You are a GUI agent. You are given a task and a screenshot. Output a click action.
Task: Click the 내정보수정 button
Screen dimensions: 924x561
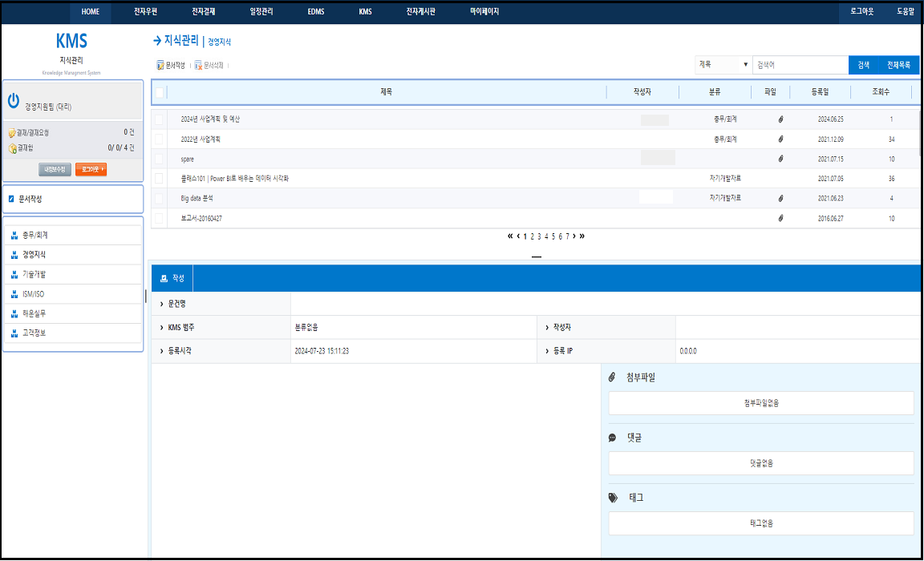tap(55, 170)
